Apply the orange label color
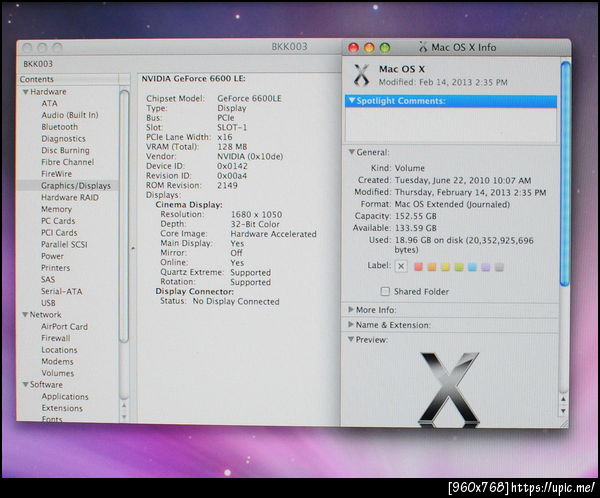600x498 pixels. (x=432, y=266)
